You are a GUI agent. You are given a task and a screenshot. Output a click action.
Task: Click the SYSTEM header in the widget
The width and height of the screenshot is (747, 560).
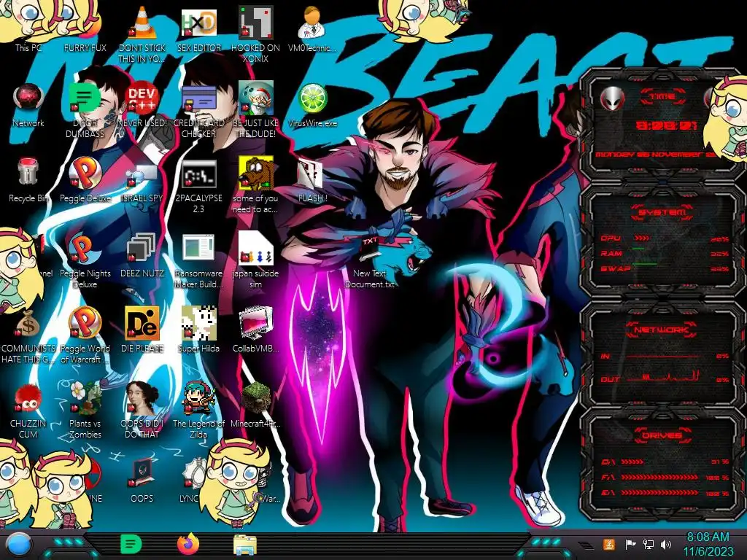click(x=662, y=212)
